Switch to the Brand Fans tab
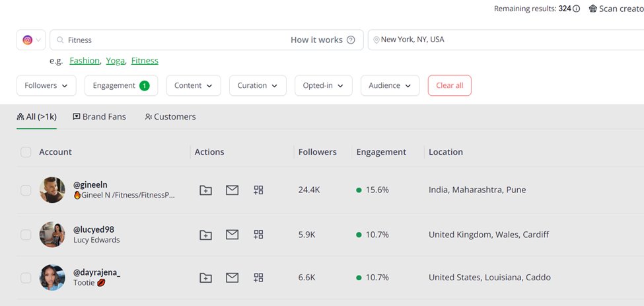This screenshot has height=306, width=644. 99,116
